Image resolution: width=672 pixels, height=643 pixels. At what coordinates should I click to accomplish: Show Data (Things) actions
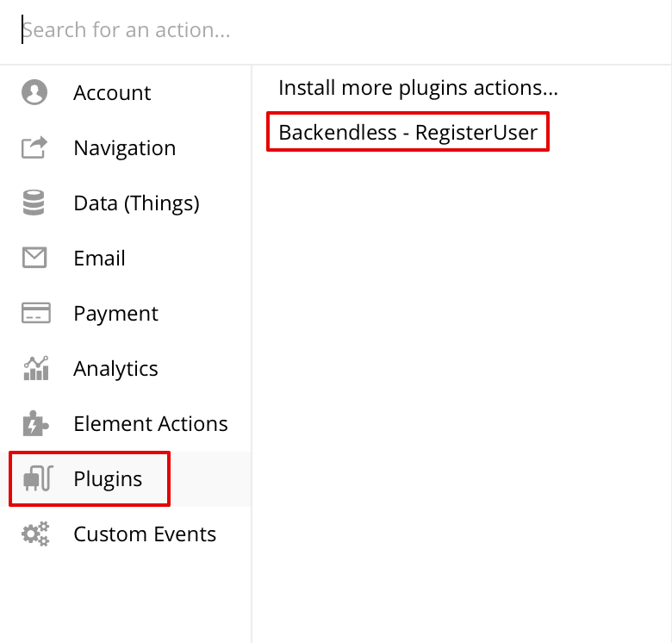click(x=136, y=203)
